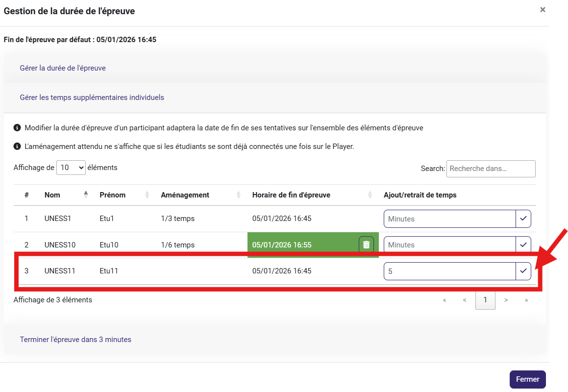Viewport: 568px width, 392px height.
Task: Sort by Aménagement column header
Action: pos(185,195)
